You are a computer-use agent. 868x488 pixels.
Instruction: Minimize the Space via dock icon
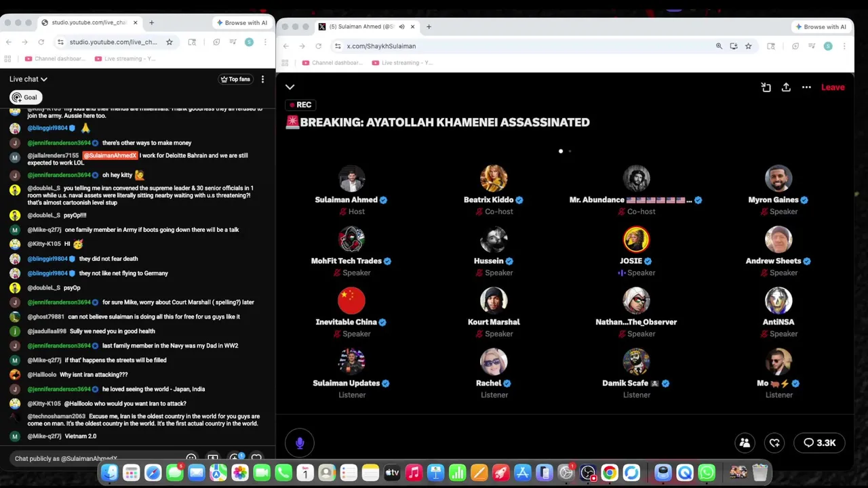766,87
